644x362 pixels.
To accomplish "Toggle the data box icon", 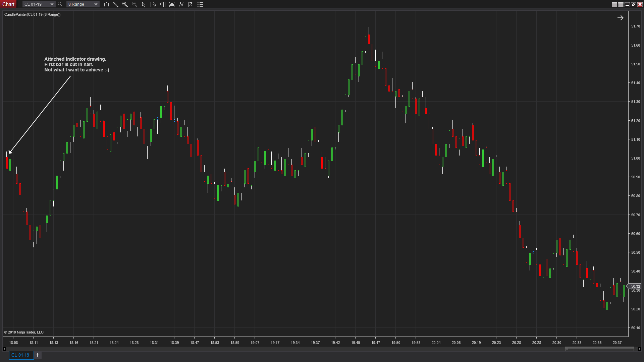I will [x=153, y=4].
